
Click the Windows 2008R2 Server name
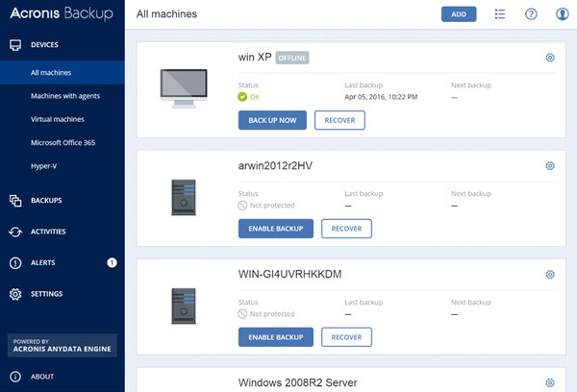click(x=297, y=382)
